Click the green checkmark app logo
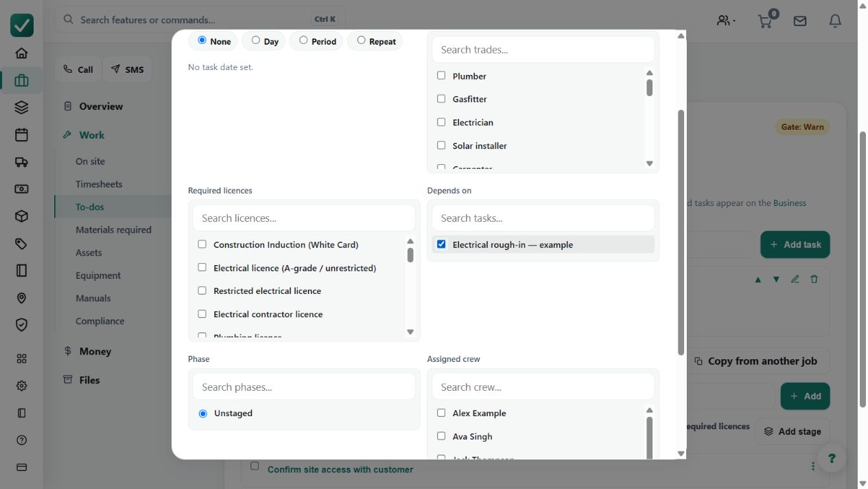 pos(22,25)
